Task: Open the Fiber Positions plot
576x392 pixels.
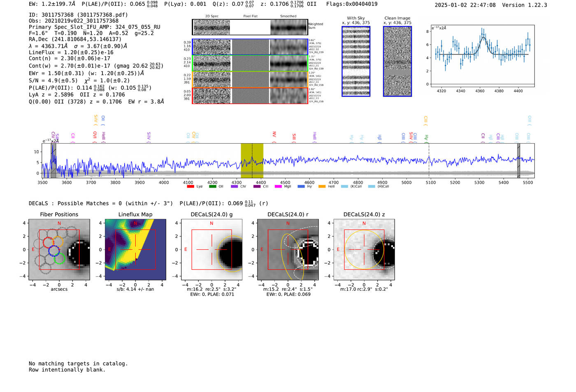Action: click(59, 249)
